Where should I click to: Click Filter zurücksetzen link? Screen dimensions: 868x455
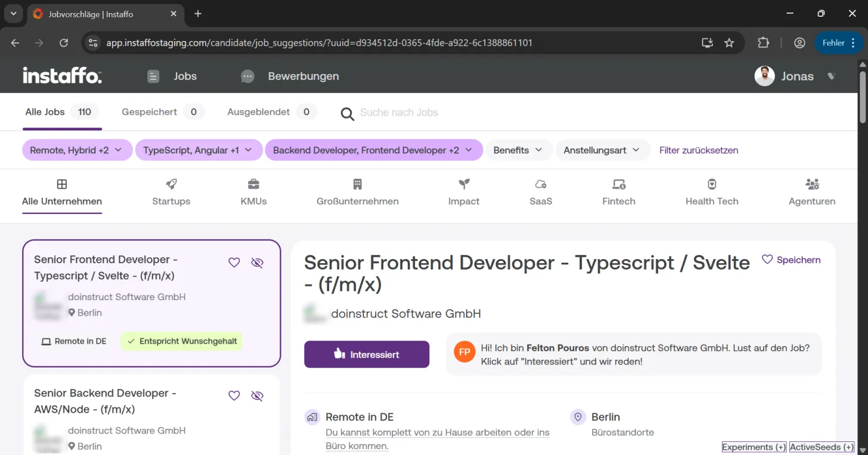(699, 150)
